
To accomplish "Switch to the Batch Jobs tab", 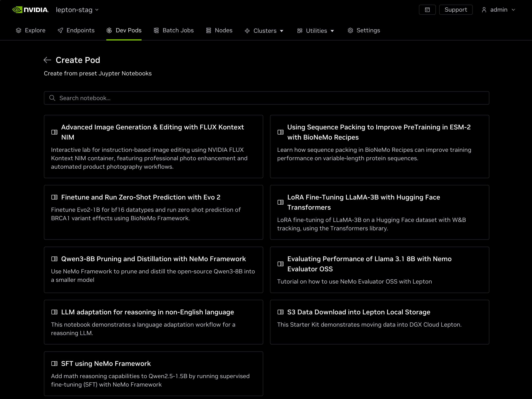I will click(x=174, y=30).
